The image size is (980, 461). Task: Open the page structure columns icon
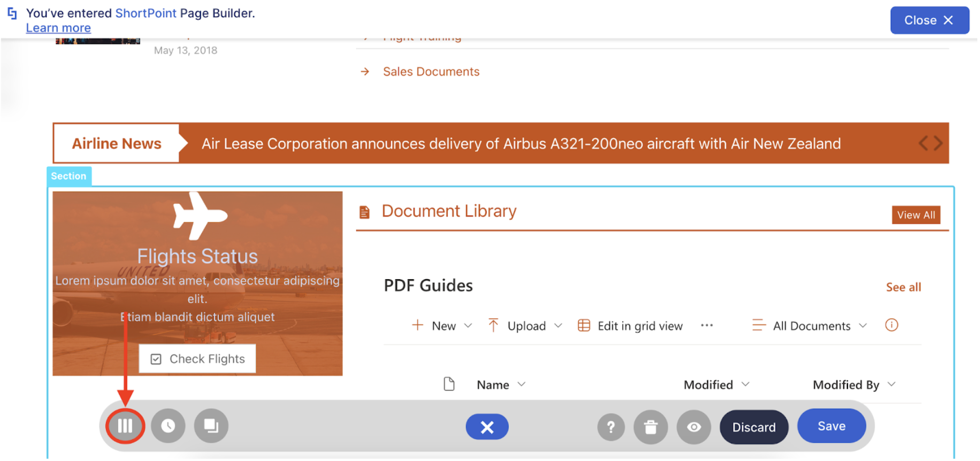point(125,426)
